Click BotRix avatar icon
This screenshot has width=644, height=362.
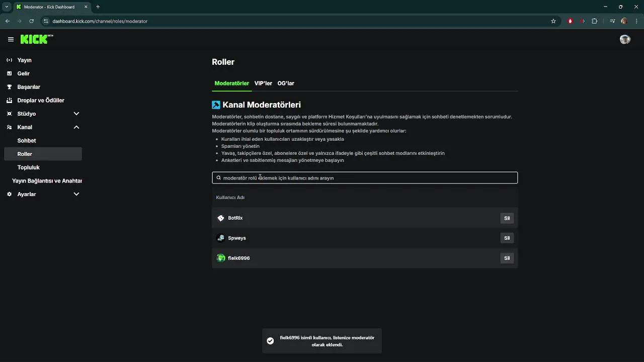tap(220, 218)
